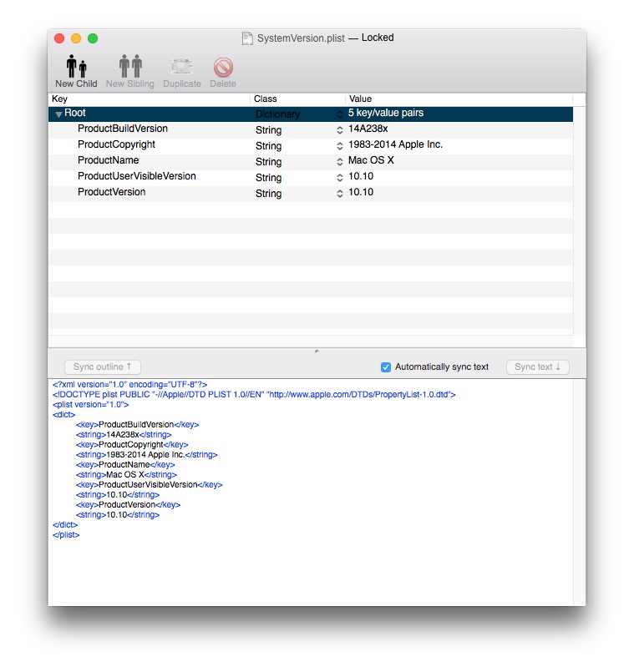Click the opening <dict> tag line
This screenshot has width=634, height=672.
64,415
